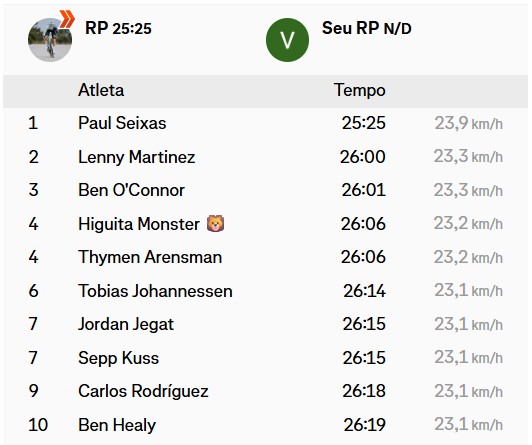This screenshot has height=445, width=532.
Task: View Carlos Rodríguez athlete profile
Action: tap(143, 391)
